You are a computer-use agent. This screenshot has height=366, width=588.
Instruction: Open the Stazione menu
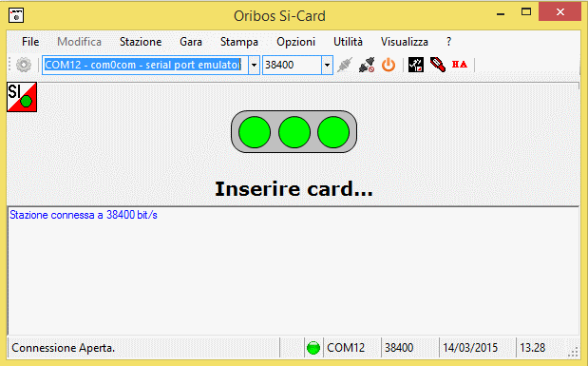(x=141, y=42)
